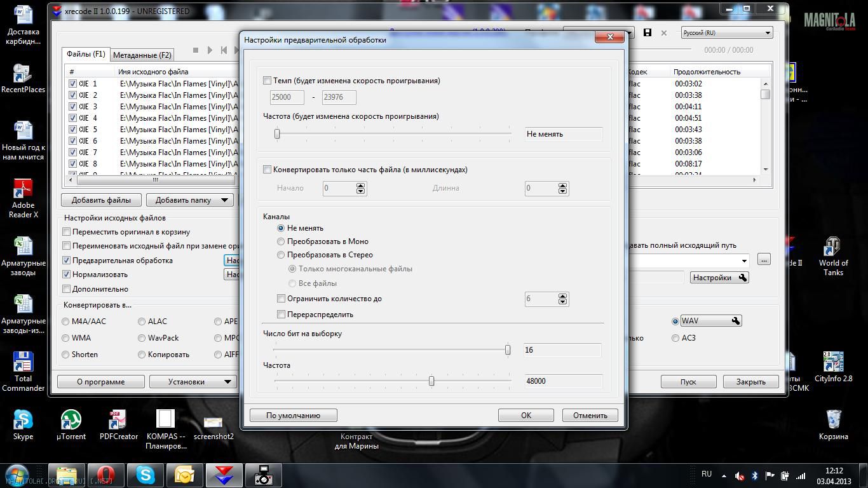Open the Русский (RU) language dropdown
Viewport: 868px width, 488px height.
(x=726, y=32)
